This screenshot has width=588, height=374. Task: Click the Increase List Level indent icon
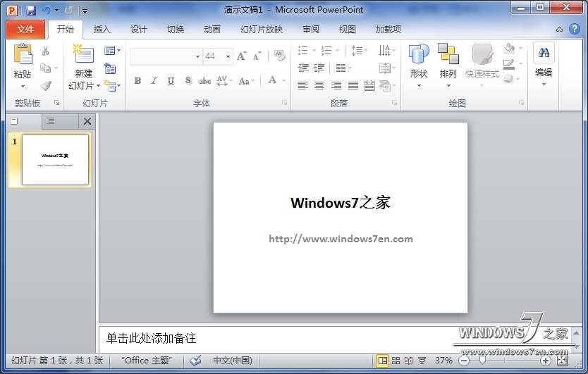pyautogui.click(x=319, y=68)
